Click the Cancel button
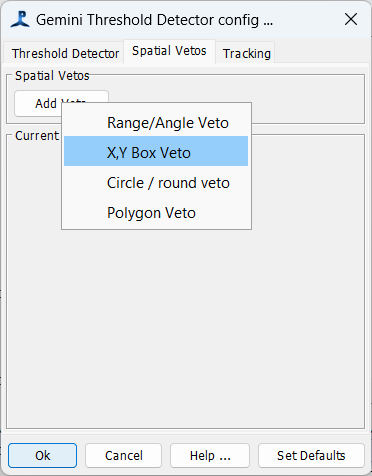This screenshot has width=372, height=476. [123, 455]
